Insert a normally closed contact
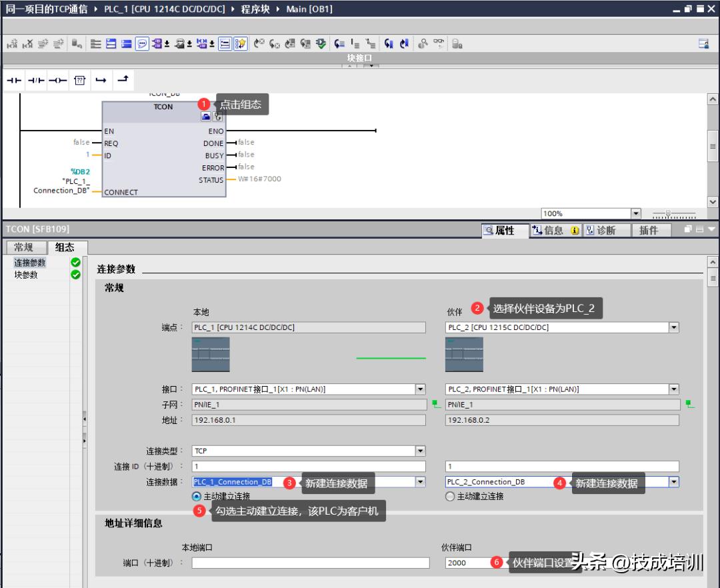The image size is (720, 588). 36,80
